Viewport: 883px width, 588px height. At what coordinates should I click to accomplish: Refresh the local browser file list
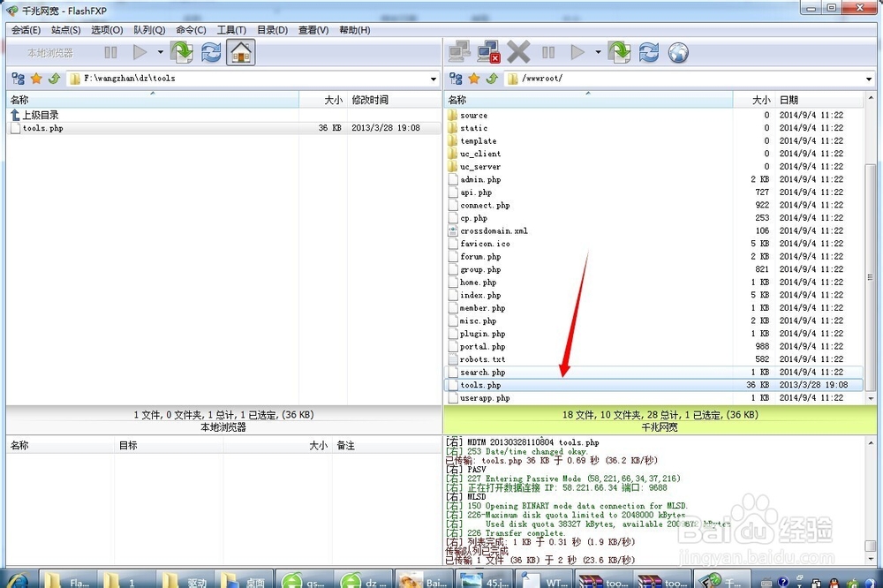(x=211, y=52)
